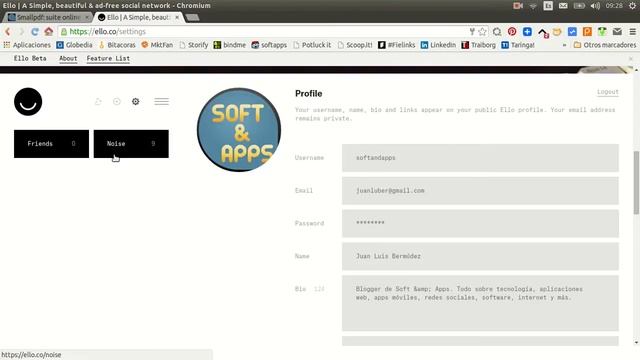Open the sound volume indicator

[x=595, y=6]
